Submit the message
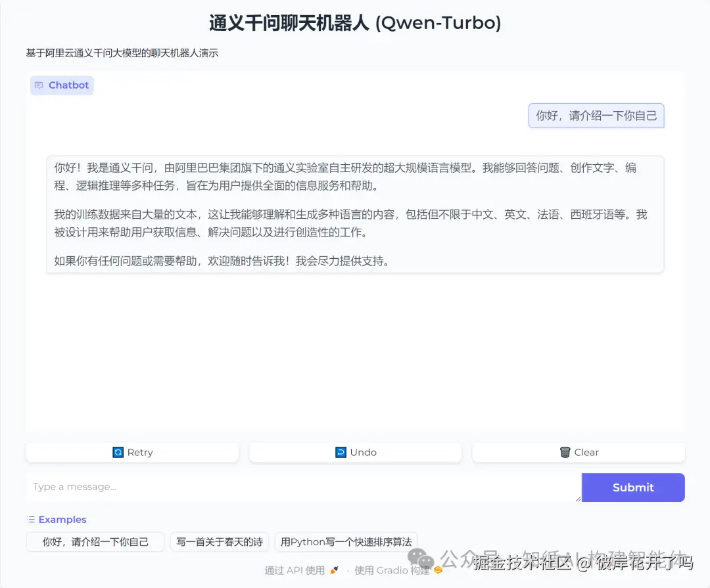 point(633,487)
